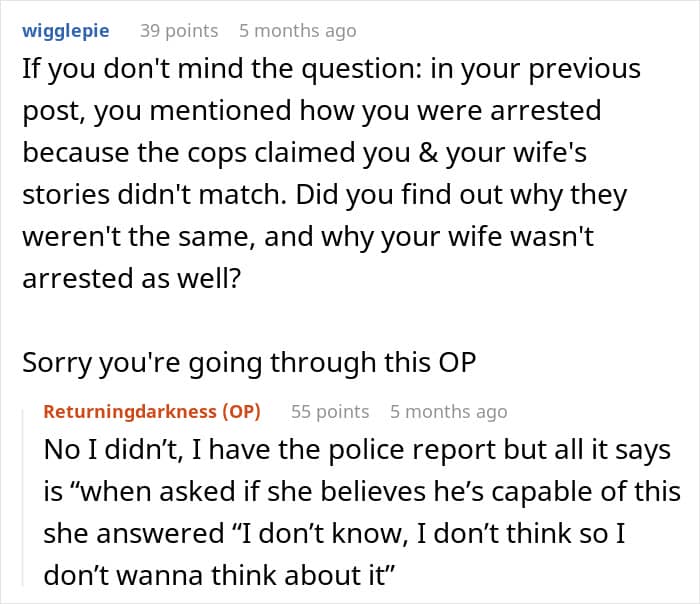Click the line "post, you mentioned how you were arrested"
The image size is (700, 604).
(312, 110)
